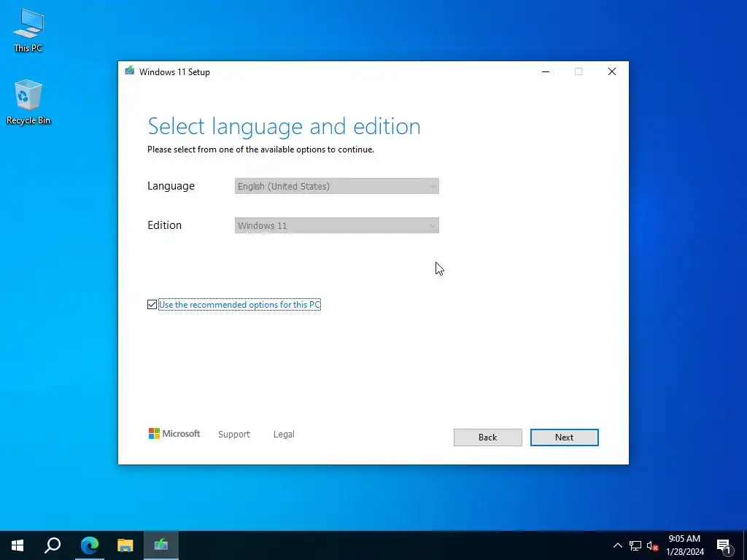Open taskbar Search magnifier

53,545
